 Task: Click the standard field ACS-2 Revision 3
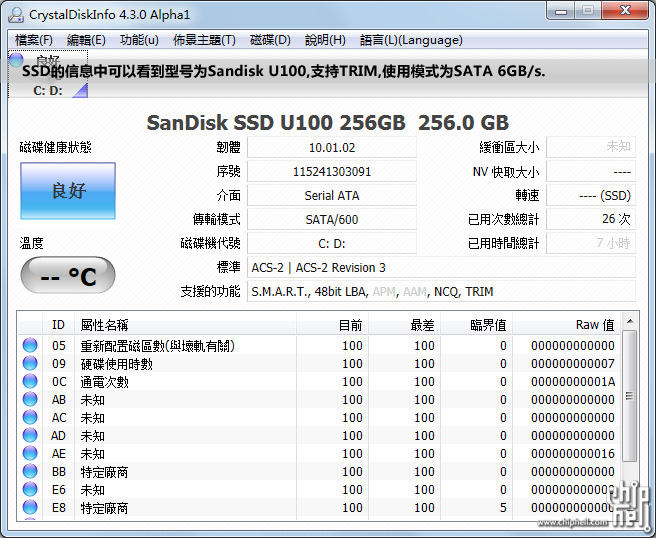coord(441,267)
